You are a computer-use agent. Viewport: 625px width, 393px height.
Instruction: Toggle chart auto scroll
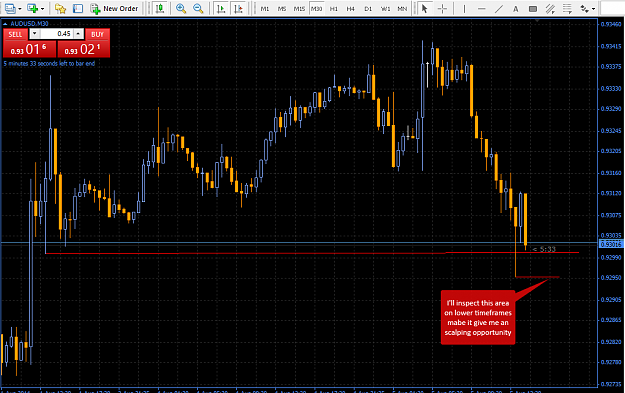coord(220,8)
